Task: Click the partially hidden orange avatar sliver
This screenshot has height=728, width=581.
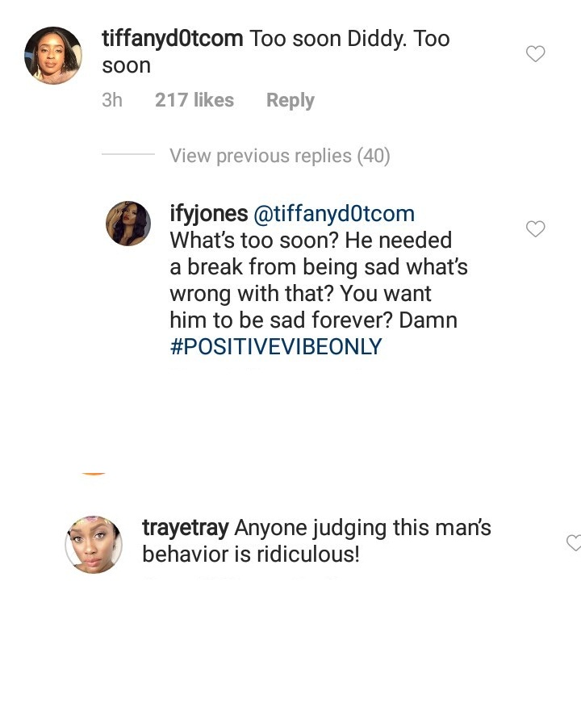Action: click(94, 473)
